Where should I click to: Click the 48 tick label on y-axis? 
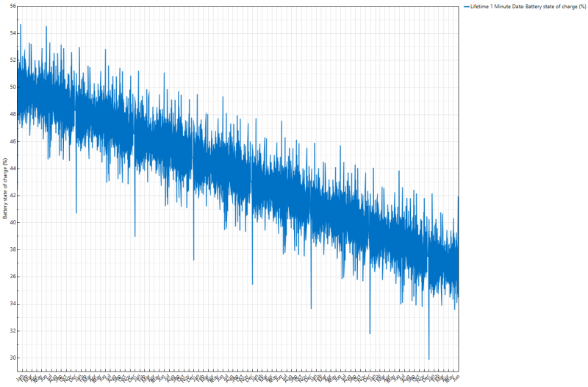click(x=12, y=114)
